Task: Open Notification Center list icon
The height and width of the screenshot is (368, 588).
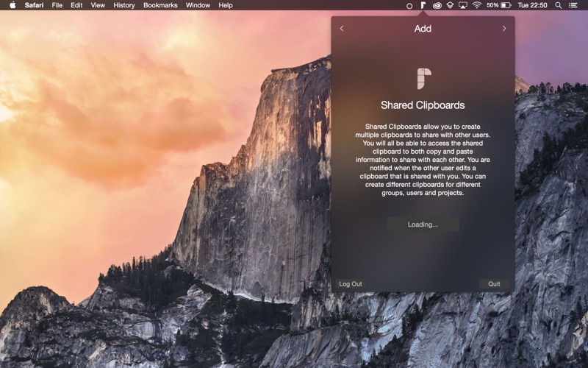Action: (x=573, y=5)
